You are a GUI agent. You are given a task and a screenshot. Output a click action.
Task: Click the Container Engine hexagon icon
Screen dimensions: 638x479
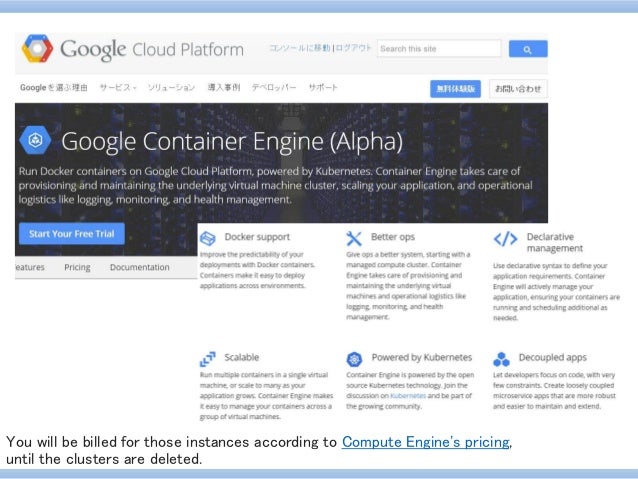35,140
